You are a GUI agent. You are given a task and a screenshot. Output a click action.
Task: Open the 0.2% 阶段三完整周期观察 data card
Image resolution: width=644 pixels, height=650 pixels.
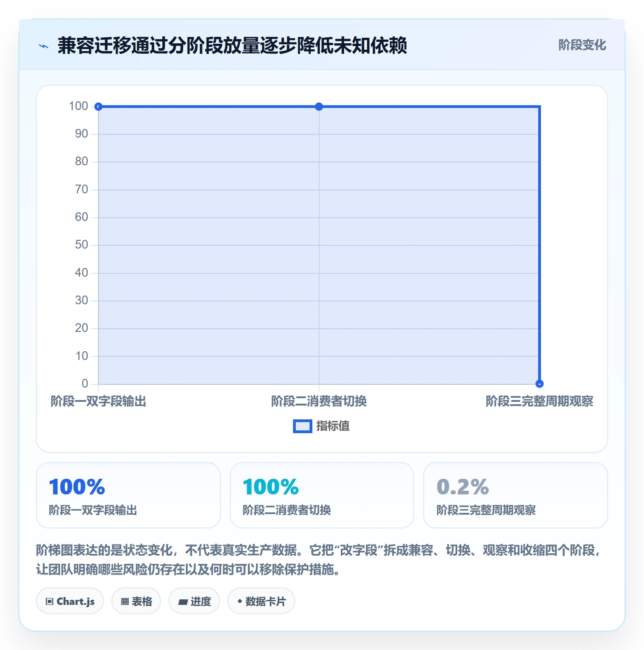pos(516,495)
